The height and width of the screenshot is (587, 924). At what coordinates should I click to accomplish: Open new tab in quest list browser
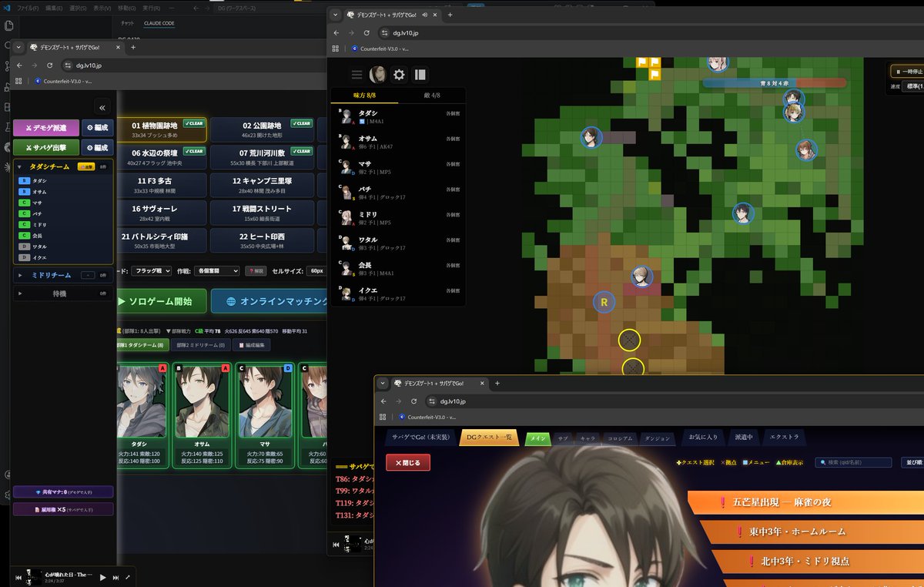coord(497,383)
